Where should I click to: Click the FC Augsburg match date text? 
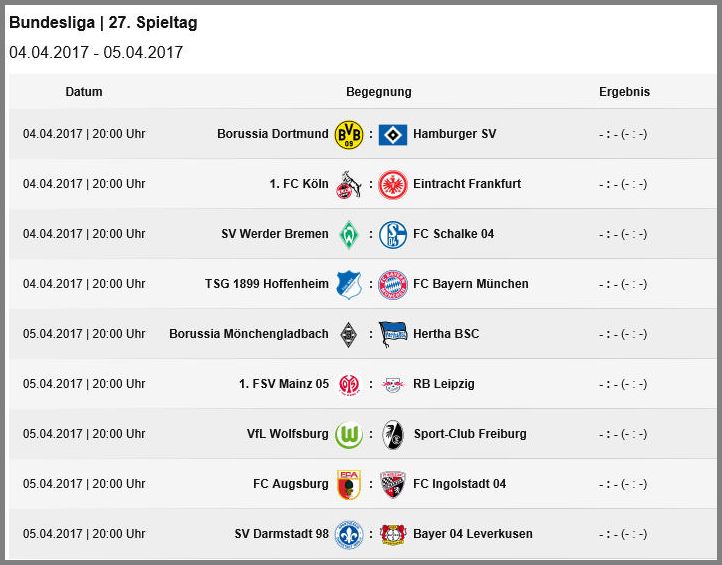click(84, 484)
